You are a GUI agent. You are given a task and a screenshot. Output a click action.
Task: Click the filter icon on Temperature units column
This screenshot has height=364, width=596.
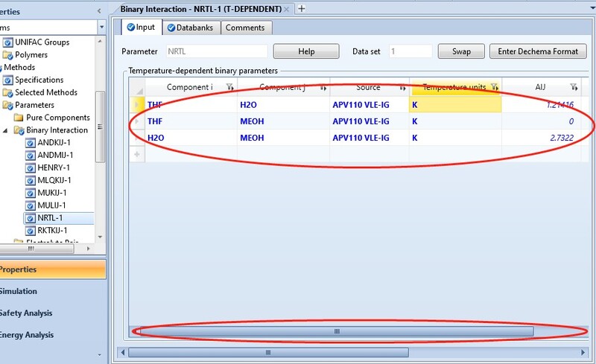(x=495, y=87)
